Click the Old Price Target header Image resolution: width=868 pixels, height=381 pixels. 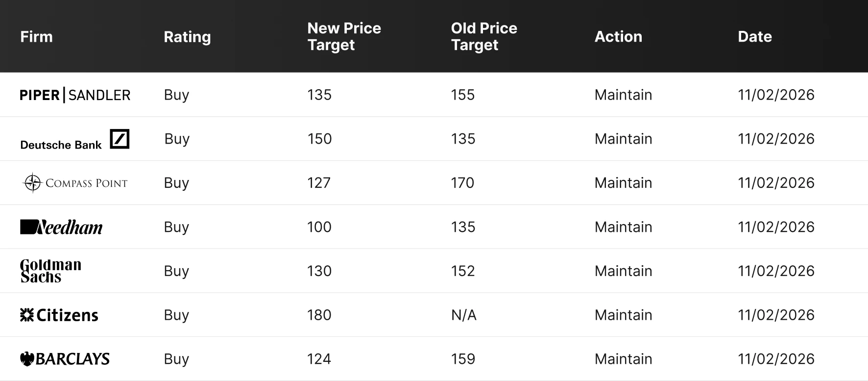(484, 37)
